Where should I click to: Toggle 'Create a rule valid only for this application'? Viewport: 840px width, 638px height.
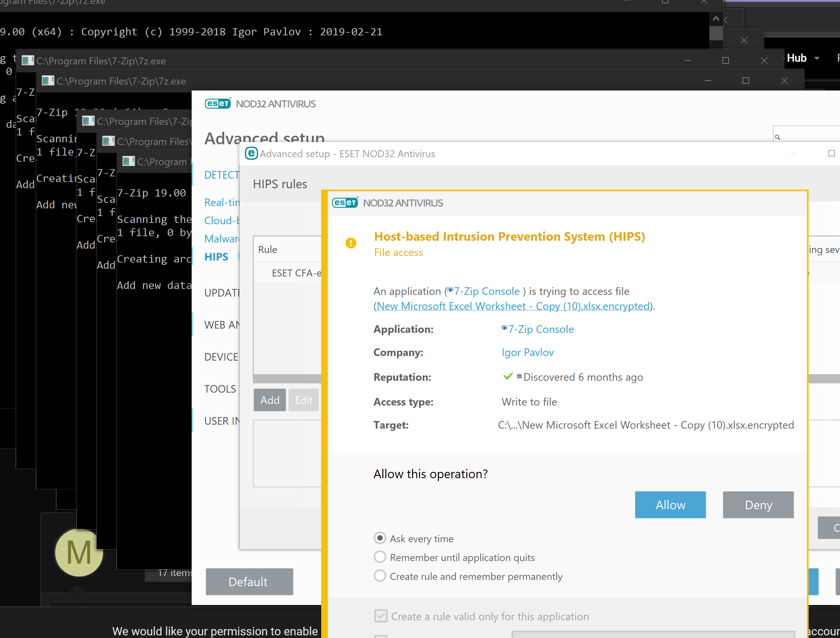[381, 616]
